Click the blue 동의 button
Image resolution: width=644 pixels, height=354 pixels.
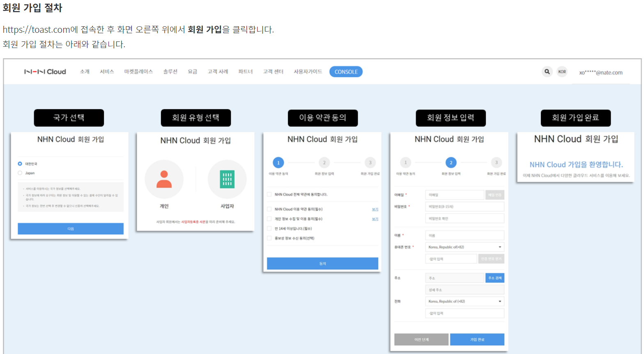[x=322, y=264]
